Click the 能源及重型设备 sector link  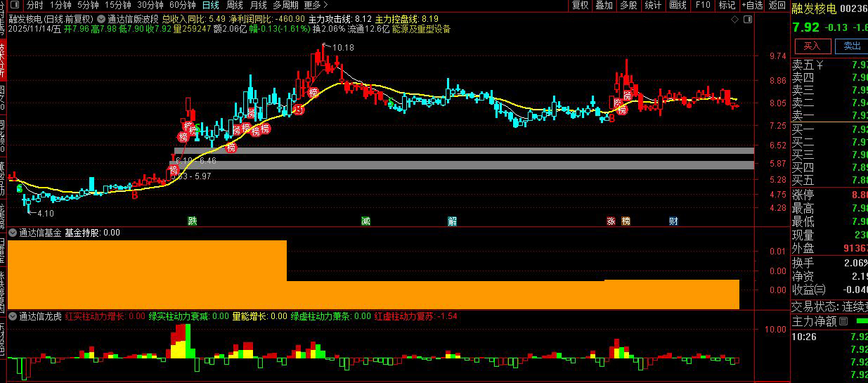tap(422, 30)
